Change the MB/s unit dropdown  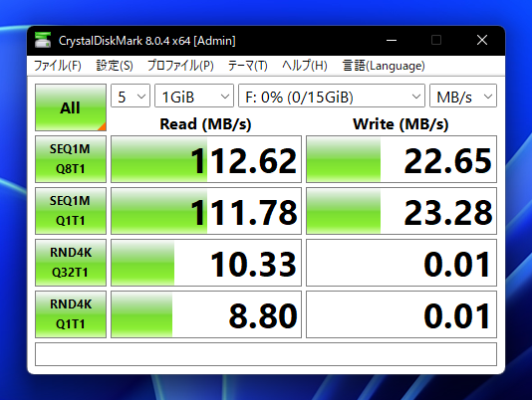click(x=463, y=96)
